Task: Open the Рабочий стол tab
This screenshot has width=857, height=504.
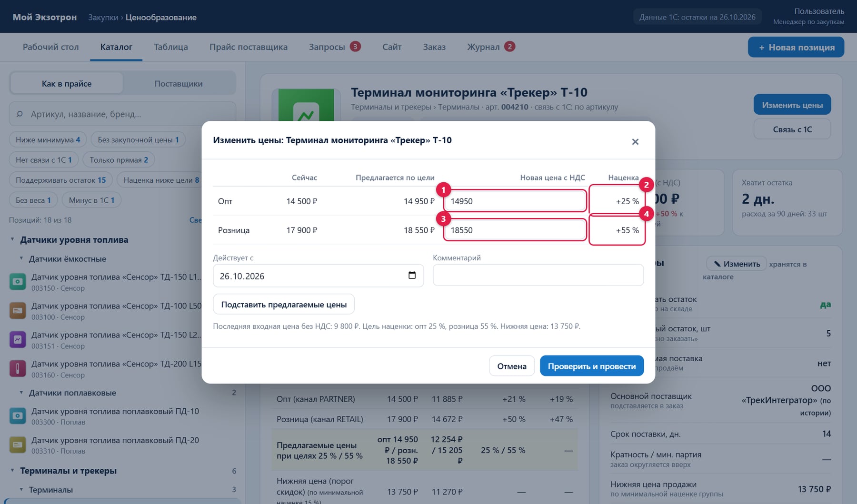Action: (x=51, y=47)
